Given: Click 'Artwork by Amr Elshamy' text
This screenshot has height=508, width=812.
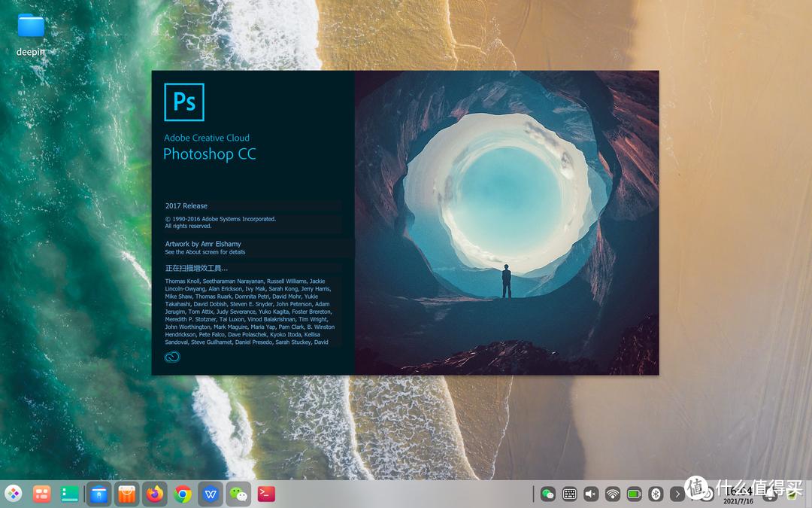Looking at the screenshot, I should [x=203, y=244].
